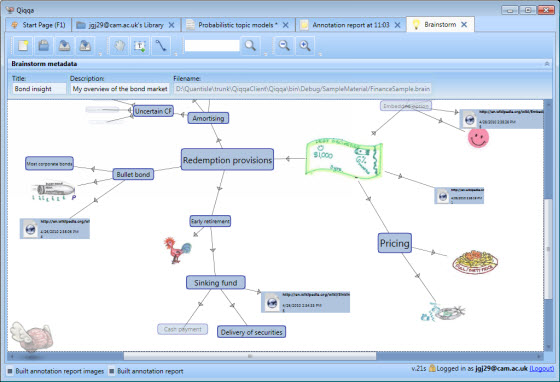Select the Delivery of securities node
The image size is (560, 382).
point(251,332)
